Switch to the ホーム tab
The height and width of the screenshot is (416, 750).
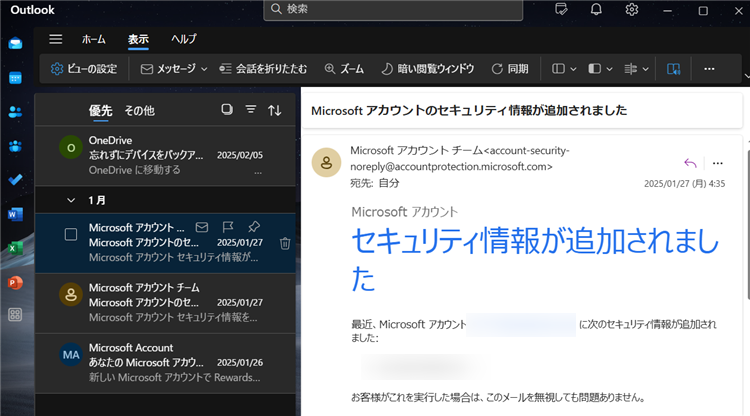coord(94,39)
